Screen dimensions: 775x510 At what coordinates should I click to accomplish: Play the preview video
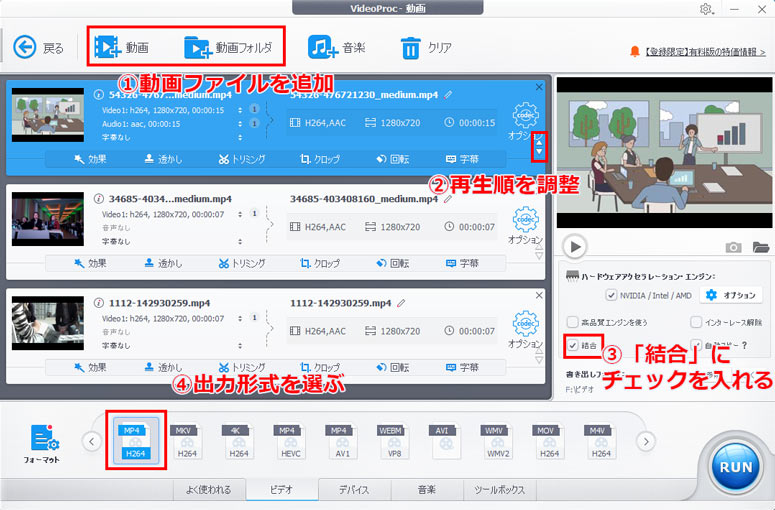tap(575, 246)
